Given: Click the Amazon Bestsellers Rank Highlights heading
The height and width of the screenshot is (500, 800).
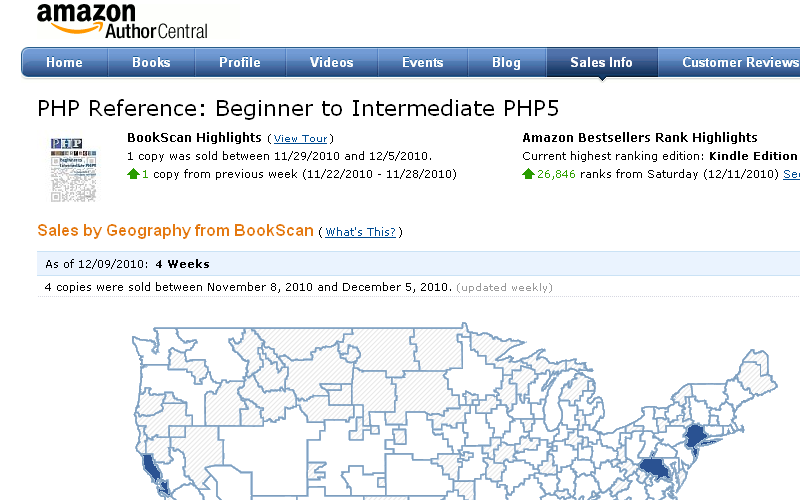Looking at the screenshot, I should click(640, 138).
